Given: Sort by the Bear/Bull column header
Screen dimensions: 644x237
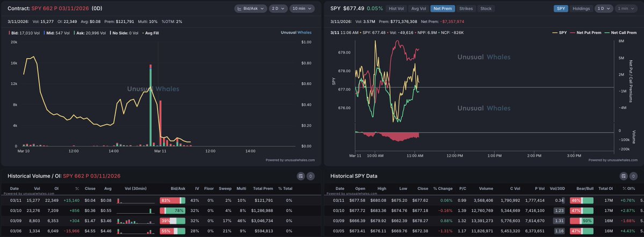Looking at the screenshot, I should [x=584, y=189].
